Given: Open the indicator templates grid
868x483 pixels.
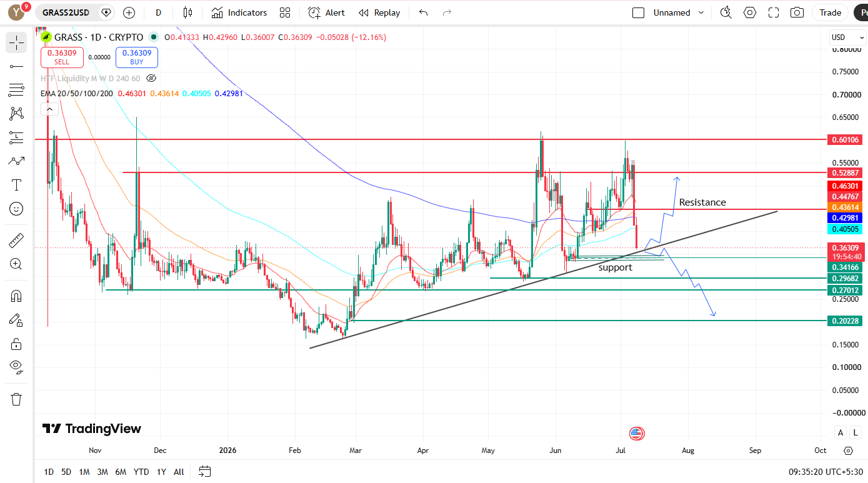Looking at the screenshot, I should 285,12.
